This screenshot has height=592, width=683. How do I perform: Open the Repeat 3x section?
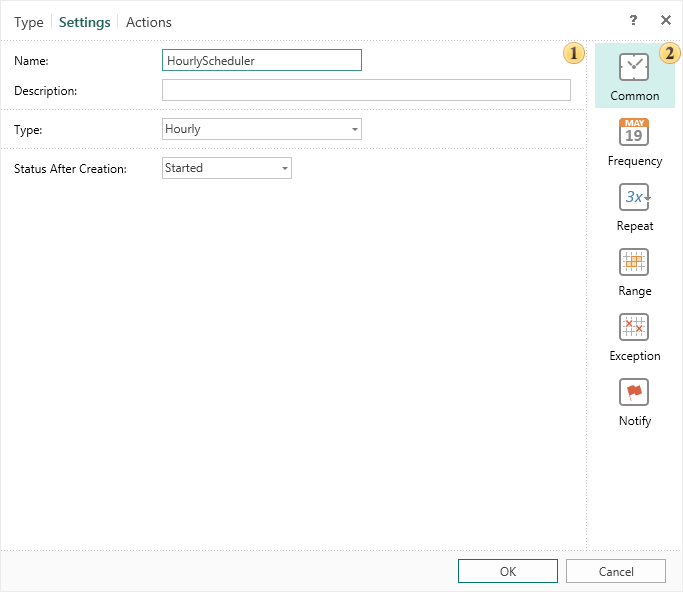coord(634,207)
